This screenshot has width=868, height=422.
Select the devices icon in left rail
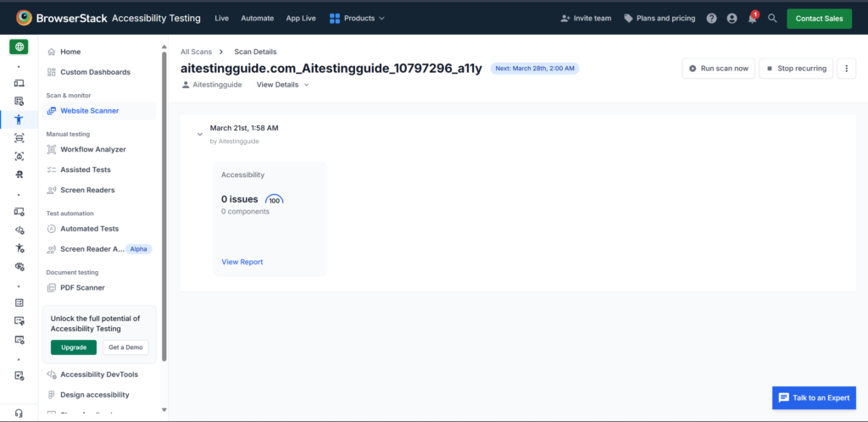click(19, 83)
